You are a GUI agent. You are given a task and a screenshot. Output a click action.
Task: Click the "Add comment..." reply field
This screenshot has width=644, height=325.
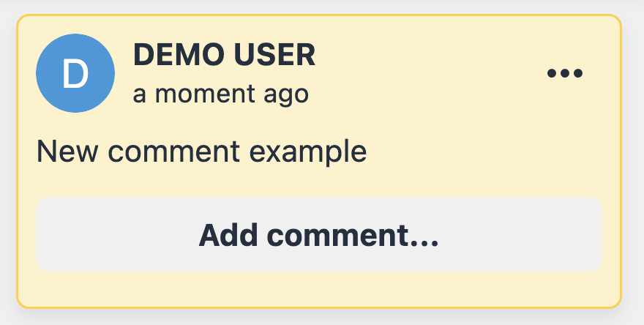click(319, 234)
